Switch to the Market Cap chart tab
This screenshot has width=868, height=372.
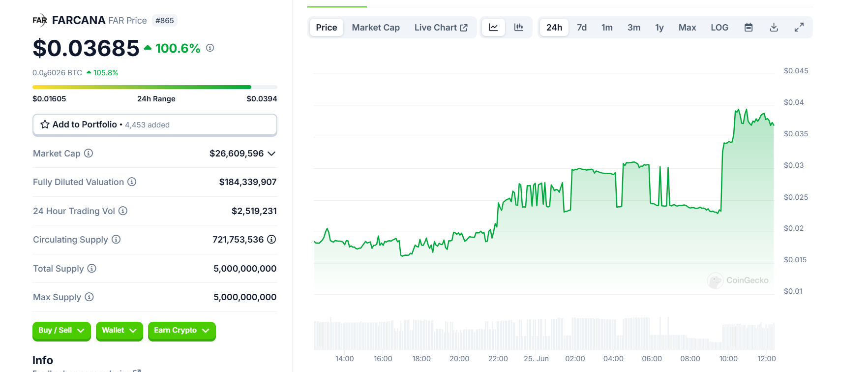coord(376,28)
